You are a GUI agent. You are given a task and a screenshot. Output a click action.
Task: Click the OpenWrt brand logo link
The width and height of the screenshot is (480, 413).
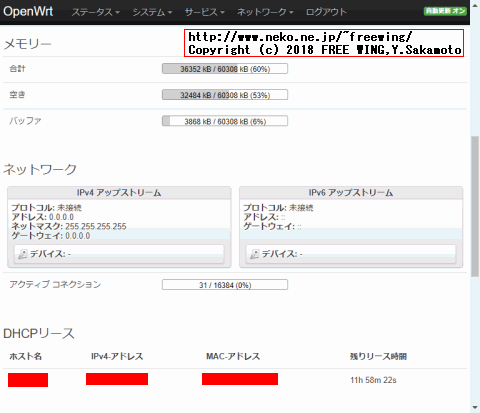tap(28, 12)
